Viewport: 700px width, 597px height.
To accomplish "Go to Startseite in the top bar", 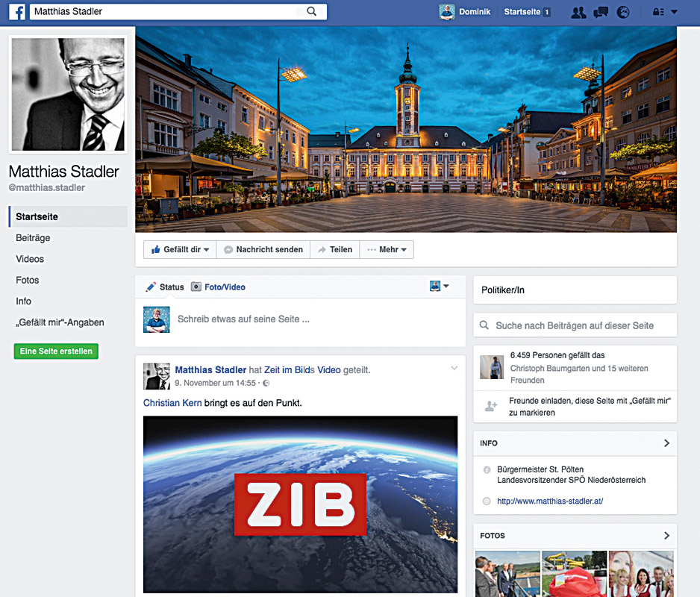I will pos(522,12).
